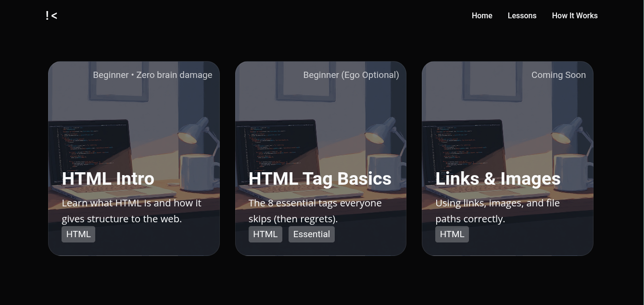
Task: Select the HTML Tag Basics lesson title
Action: (320, 179)
